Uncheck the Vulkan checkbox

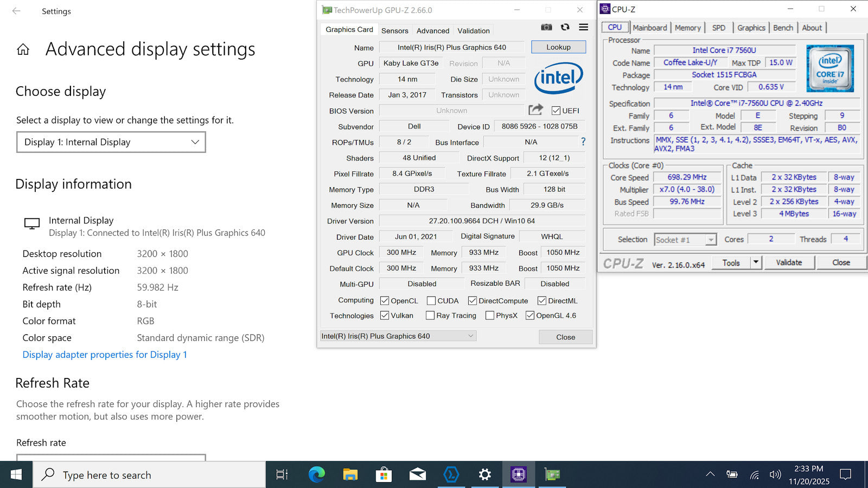[385, 316]
